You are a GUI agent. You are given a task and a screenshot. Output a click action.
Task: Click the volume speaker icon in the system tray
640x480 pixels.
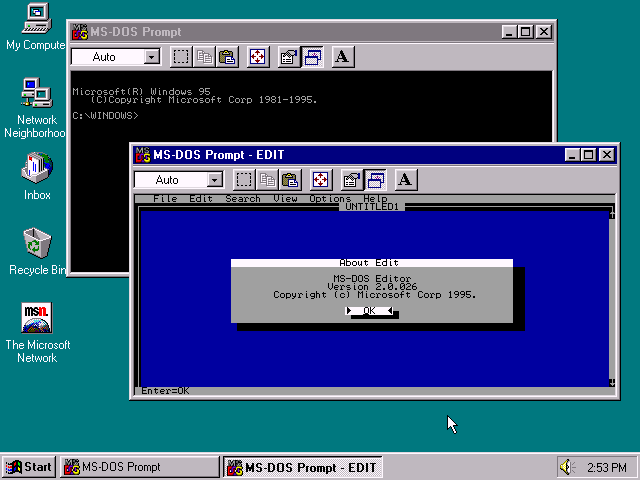[567, 467]
